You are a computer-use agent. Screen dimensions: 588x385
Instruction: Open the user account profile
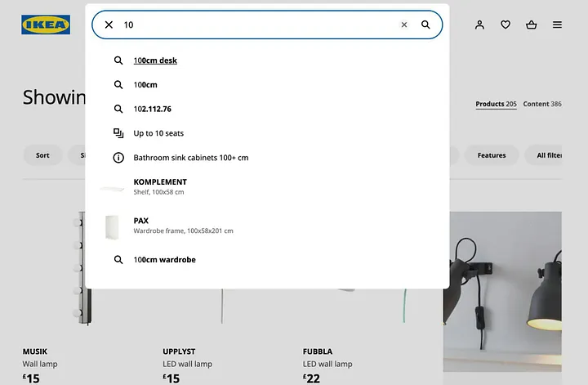point(479,25)
